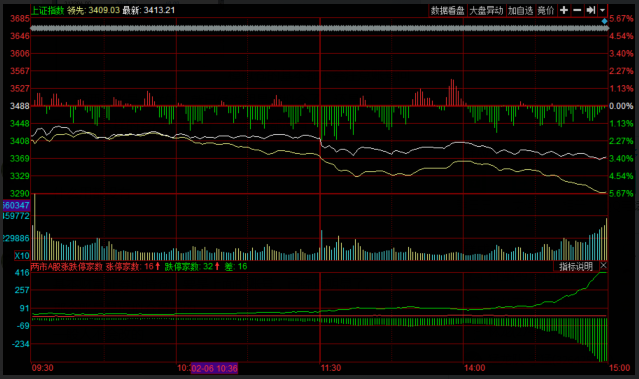Click the gray diamond marker strip
This screenshot has height=379, width=639.
[320, 28]
